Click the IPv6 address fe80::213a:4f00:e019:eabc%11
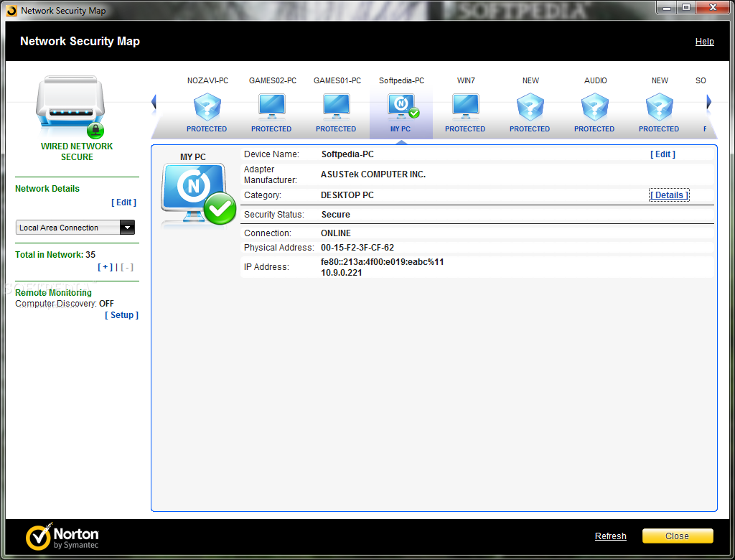Viewport: 735px width, 560px height. 382,262
